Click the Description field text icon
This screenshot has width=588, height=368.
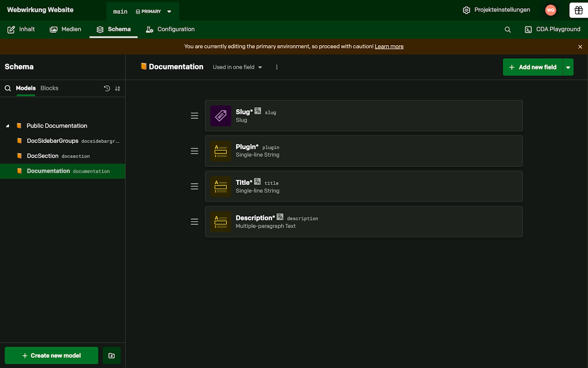coord(220,222)
